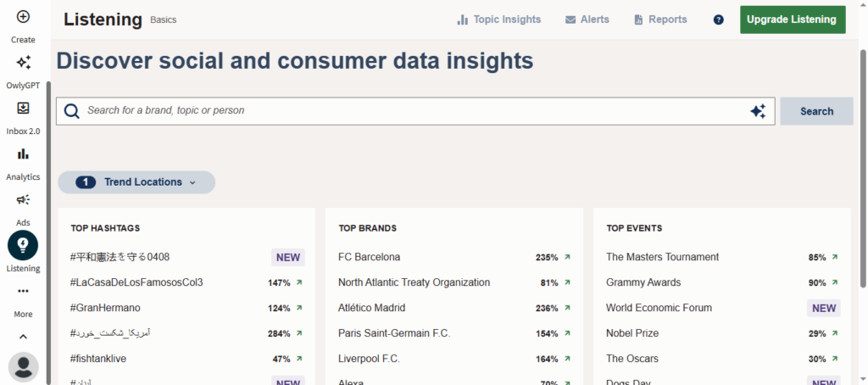Click the trend arrow beside #LaCasaDeLosFamososCol3
868x385 pixels.
299,282
